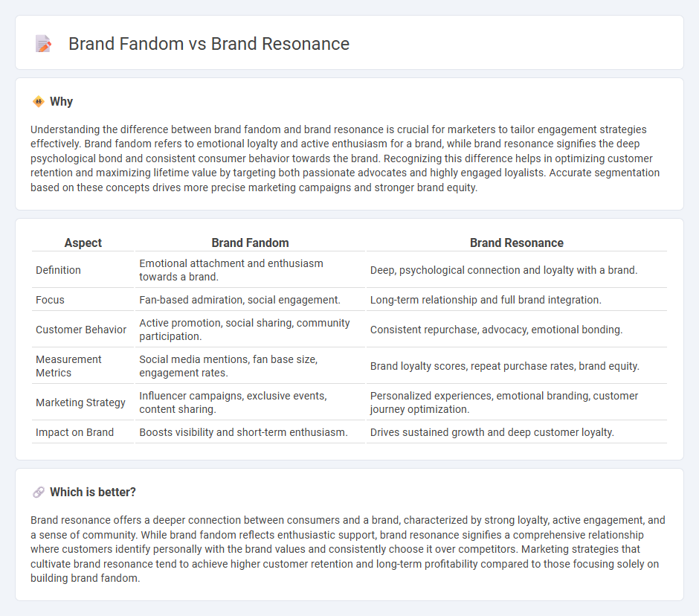Click cell 'Emotional attachment and enthusiasm towards a brand.'
The image size is (699, 616).
click(x=250, y=270)
